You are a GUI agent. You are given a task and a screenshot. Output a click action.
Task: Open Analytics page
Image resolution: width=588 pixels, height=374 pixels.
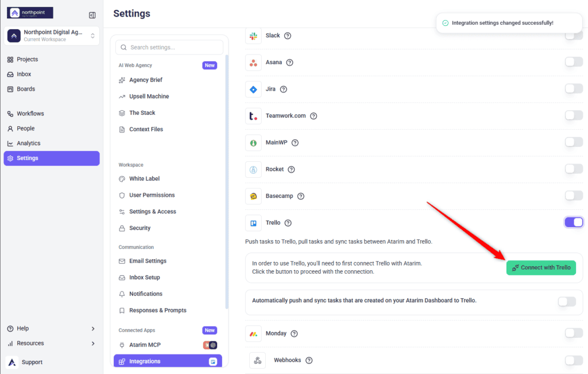coord(52,143)
